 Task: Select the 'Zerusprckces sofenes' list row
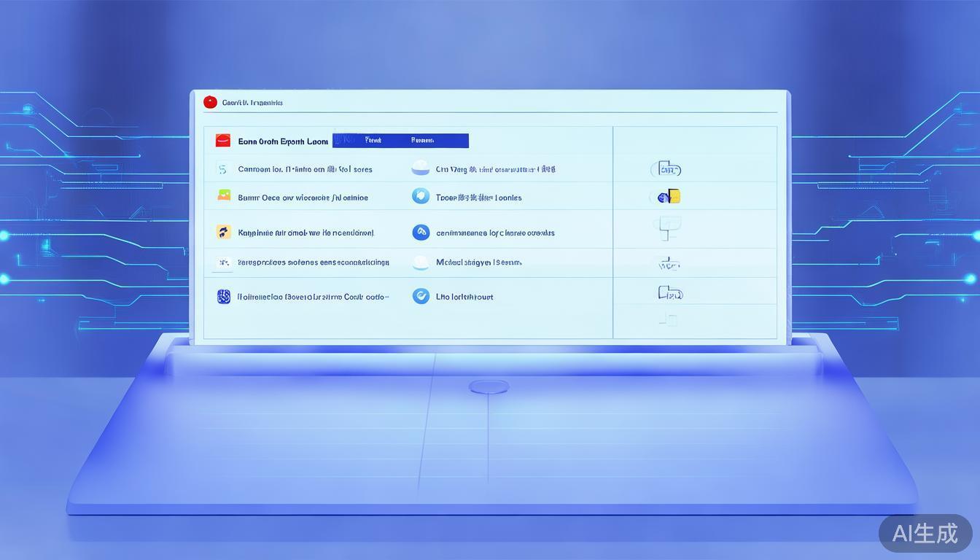[x=314, y=262]
